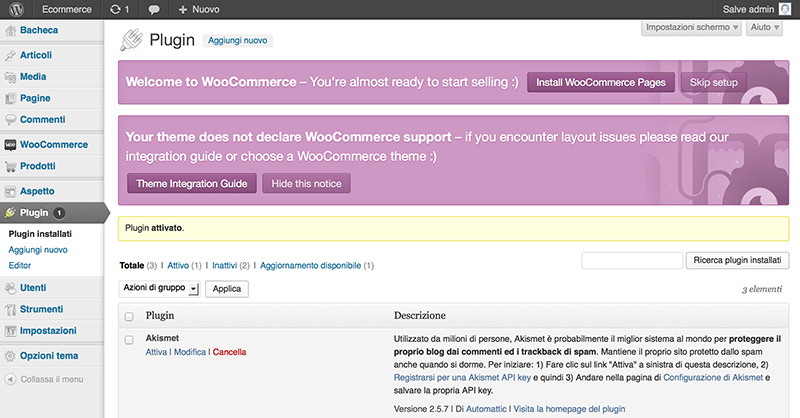Click Ricerca plugin installati button
The width and height of the screenshot is (800, 418).
point(737,260)
